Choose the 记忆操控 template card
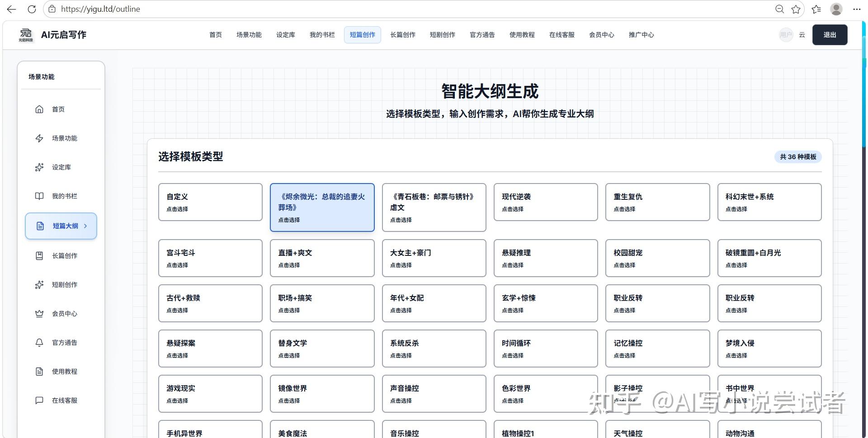Image resolution: width=868 pixels, height=438 pixels. [658, 349]
